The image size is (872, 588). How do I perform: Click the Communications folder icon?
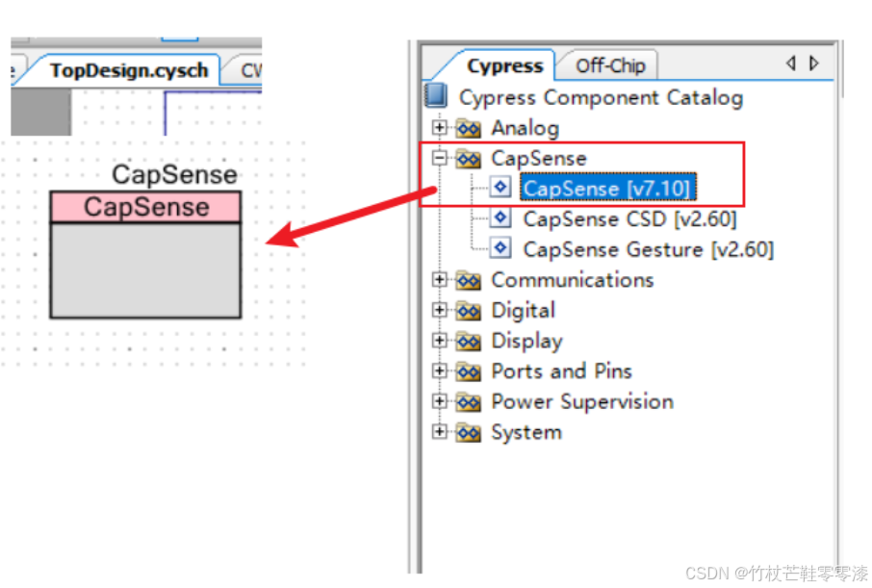[469, 280]
